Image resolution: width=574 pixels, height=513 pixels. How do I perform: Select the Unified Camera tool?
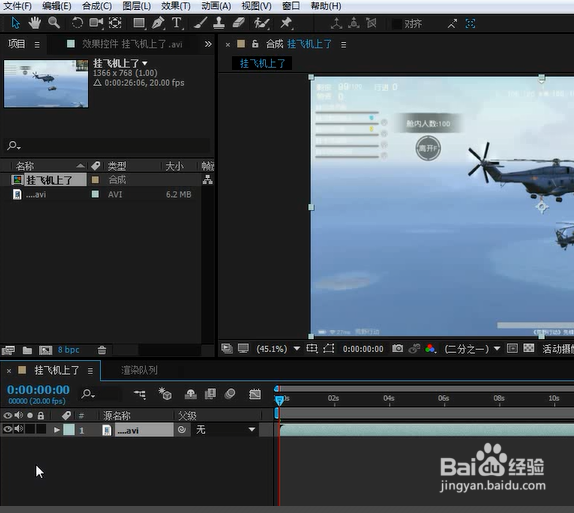[x=96, y=23]
